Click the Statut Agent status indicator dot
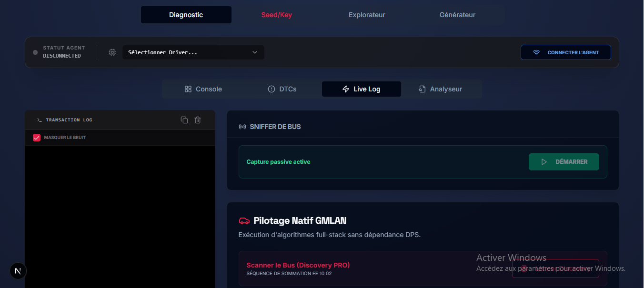 point(35,52)
